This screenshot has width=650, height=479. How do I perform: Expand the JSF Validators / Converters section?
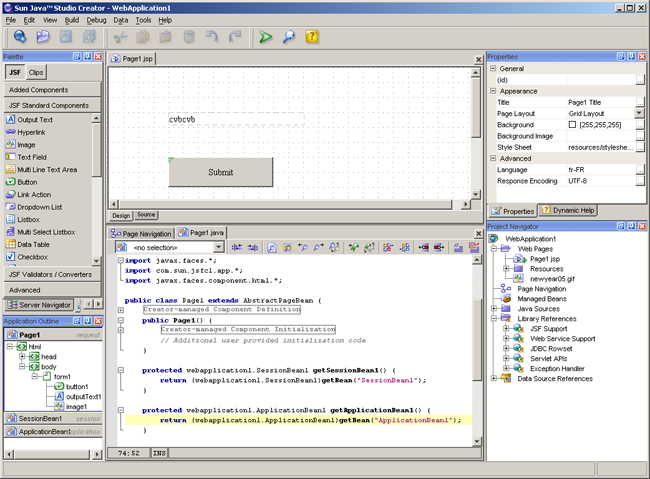[50, 273]
